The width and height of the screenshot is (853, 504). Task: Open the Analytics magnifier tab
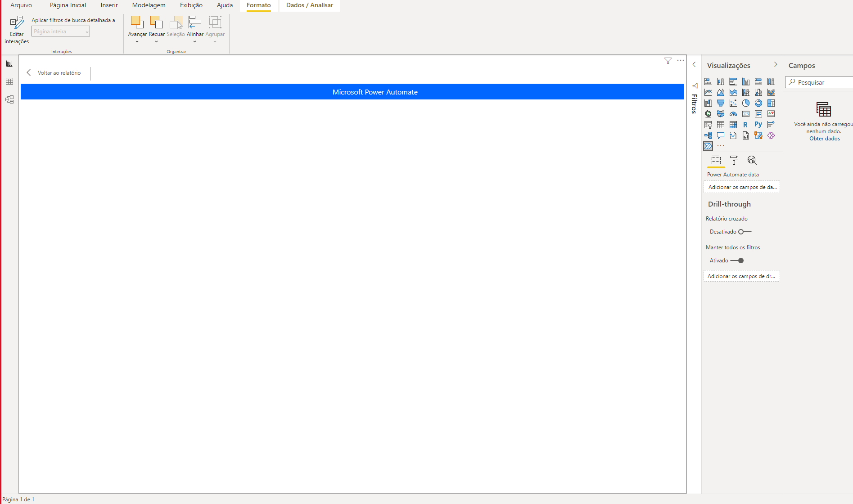[752, 160]
